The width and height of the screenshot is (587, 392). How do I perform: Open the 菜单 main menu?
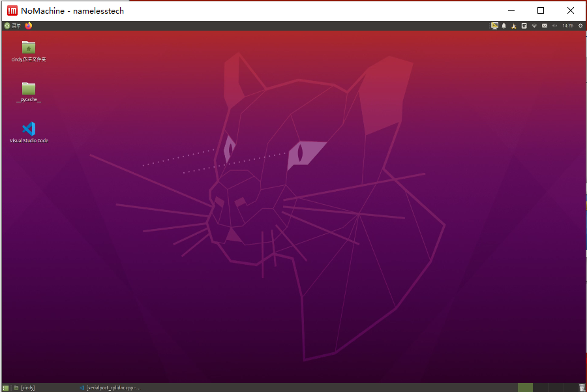[x=12, y=26]
